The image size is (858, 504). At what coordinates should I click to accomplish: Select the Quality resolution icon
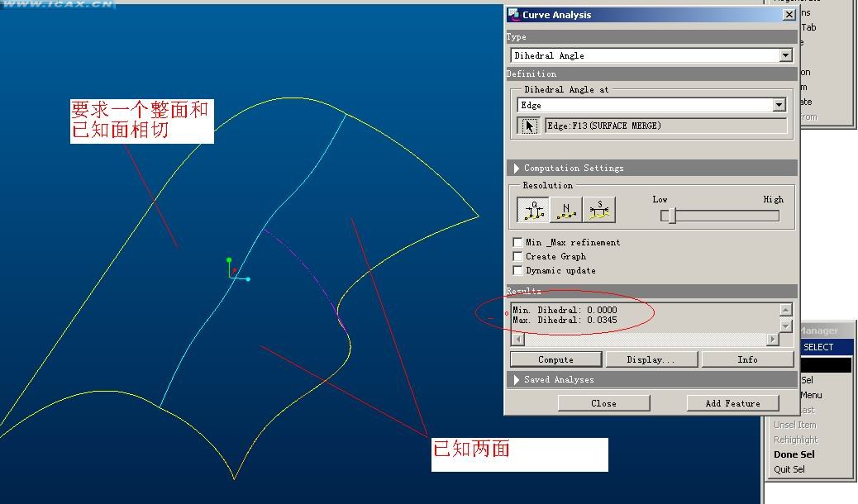tap(533, 210)
